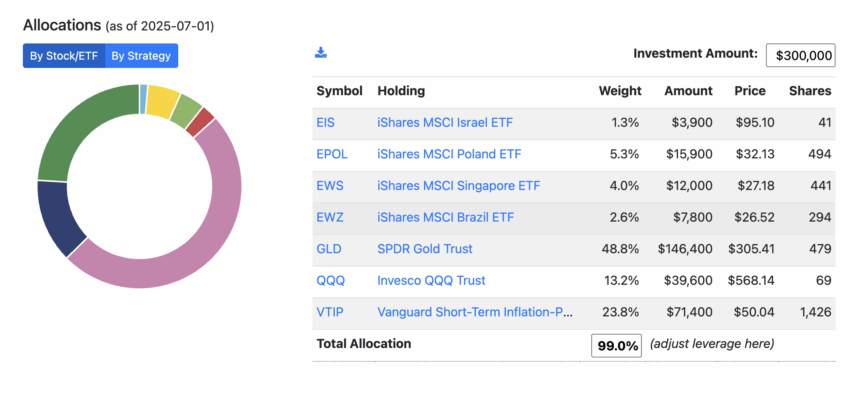Viewport: 860px width, 410px height.
Task: Click the Investment Amount input field
Action: click(800, 55)
